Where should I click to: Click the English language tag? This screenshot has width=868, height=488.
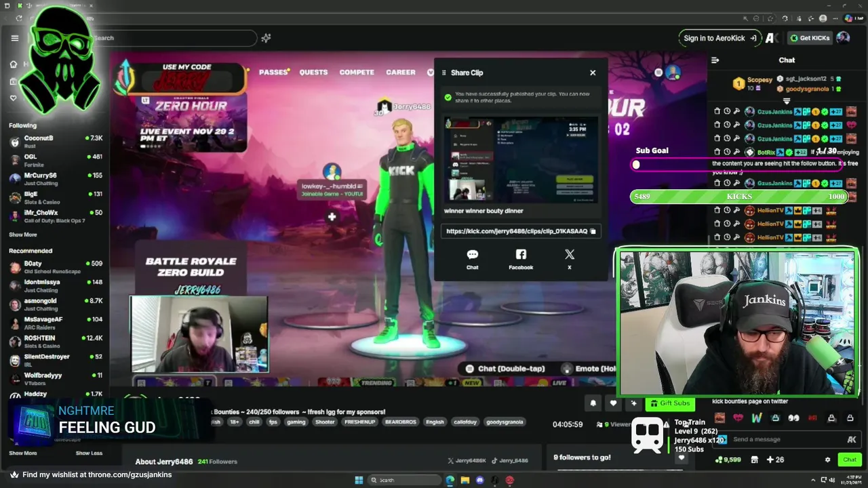(435, 422)
